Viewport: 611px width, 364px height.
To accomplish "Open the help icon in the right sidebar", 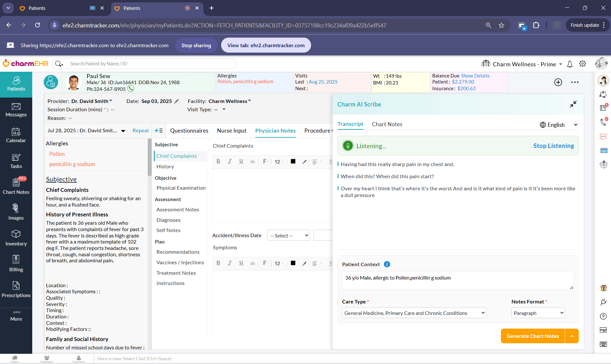I will coord(603,316).
